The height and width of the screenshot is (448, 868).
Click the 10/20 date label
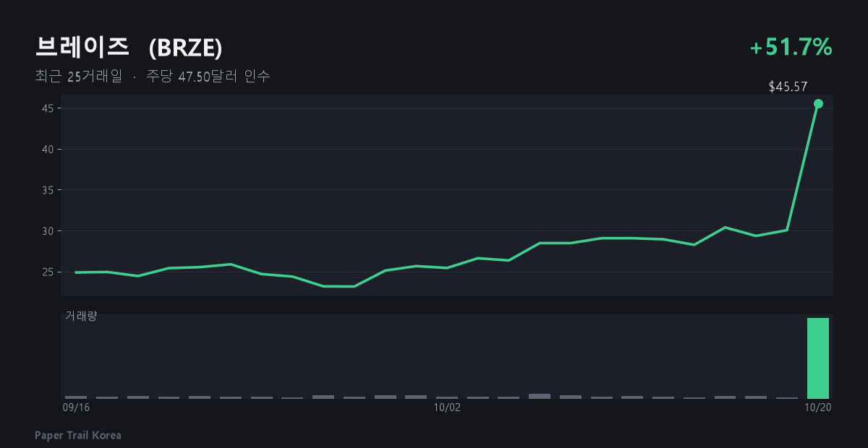tap(818, 408)
